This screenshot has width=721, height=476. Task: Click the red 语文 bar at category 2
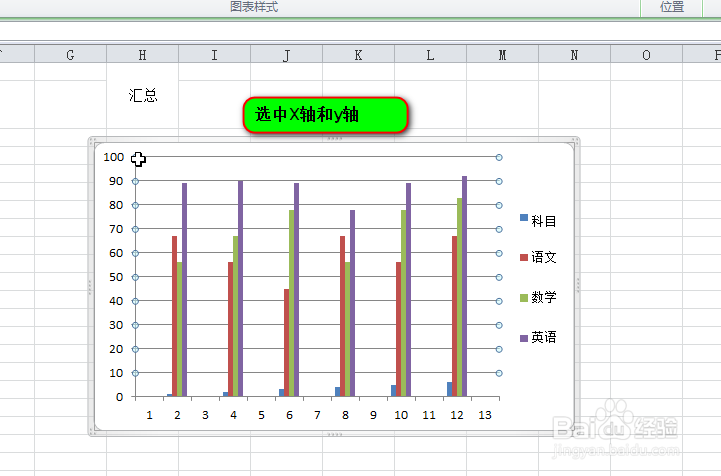click(x=175, y=316)
